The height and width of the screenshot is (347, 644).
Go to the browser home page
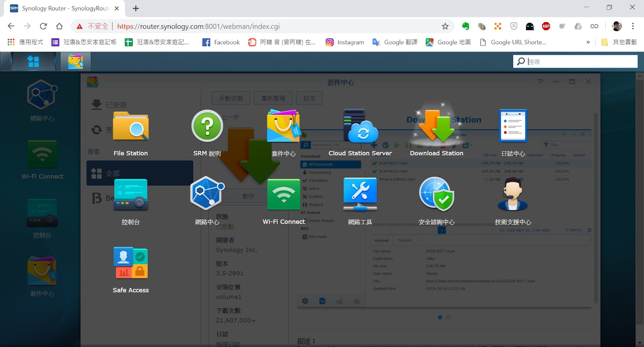point(59,26)
